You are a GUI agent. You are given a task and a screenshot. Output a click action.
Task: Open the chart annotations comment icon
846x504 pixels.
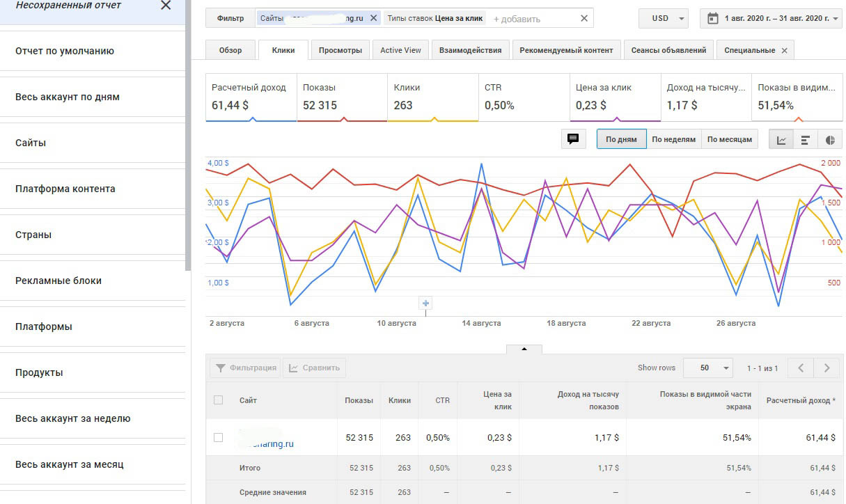click(573, 139)
